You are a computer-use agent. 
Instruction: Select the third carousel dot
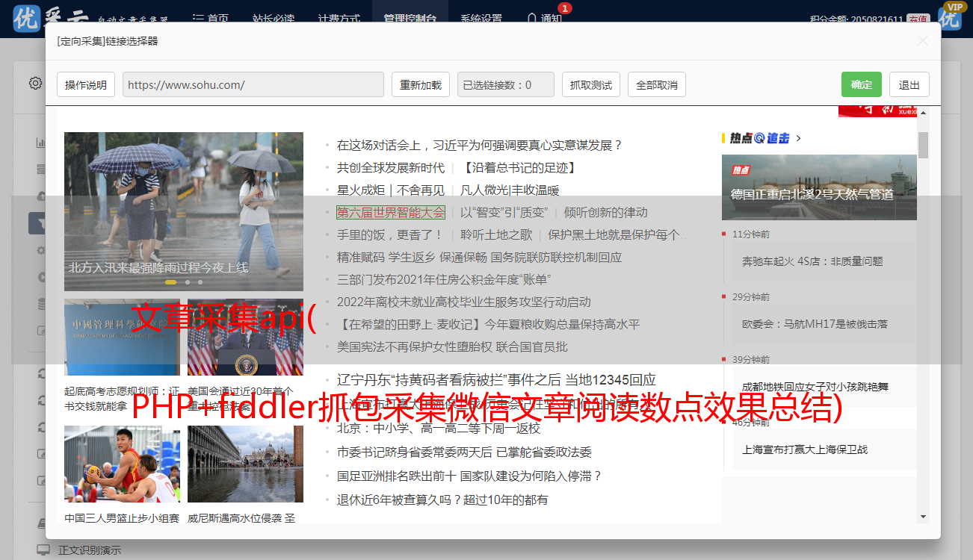point(200,282)
